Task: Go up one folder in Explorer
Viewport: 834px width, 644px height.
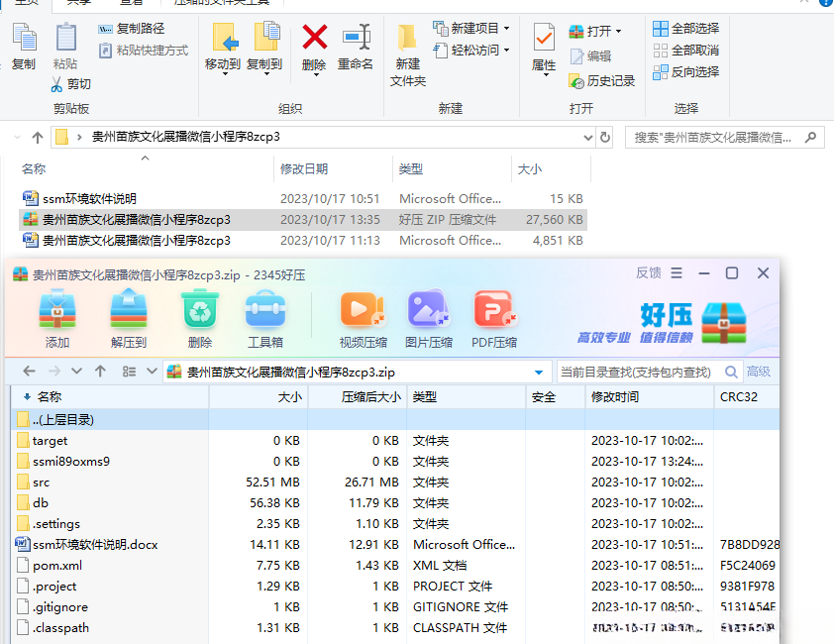Action: tap(38, 138)
